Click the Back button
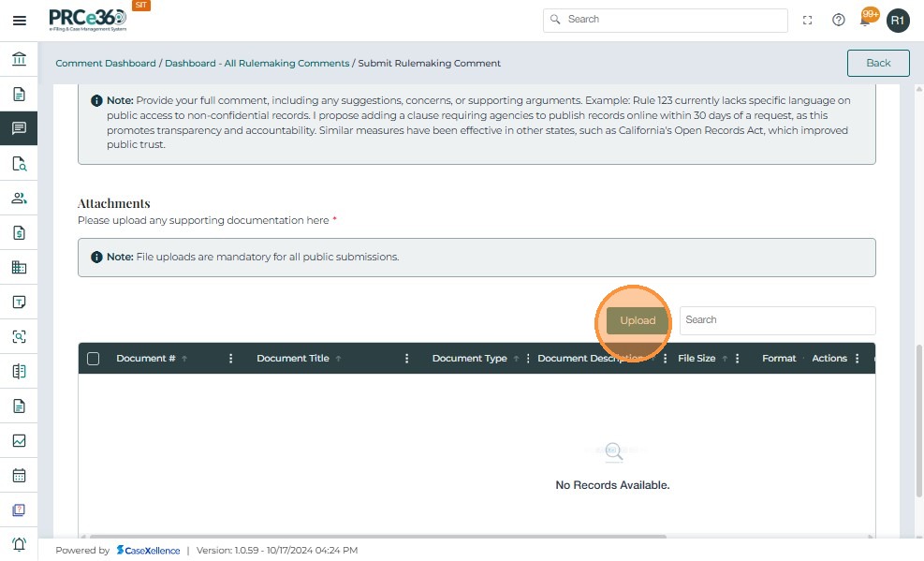The width and height of the screenshot is (924, 561). [x=878, y=63]
